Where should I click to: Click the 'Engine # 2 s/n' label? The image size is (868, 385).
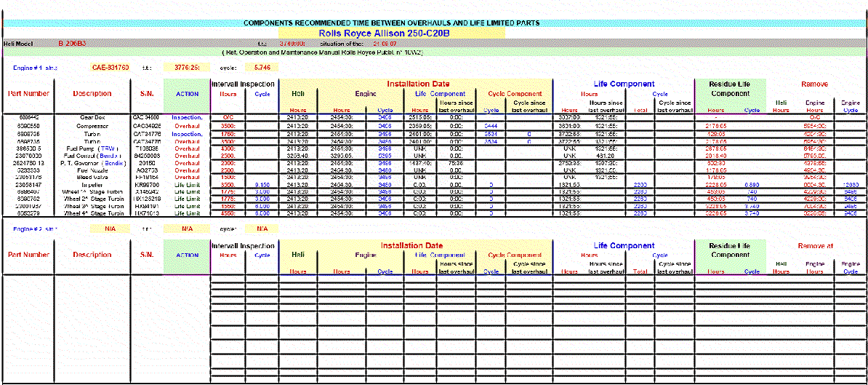click(x=36, y=229)
